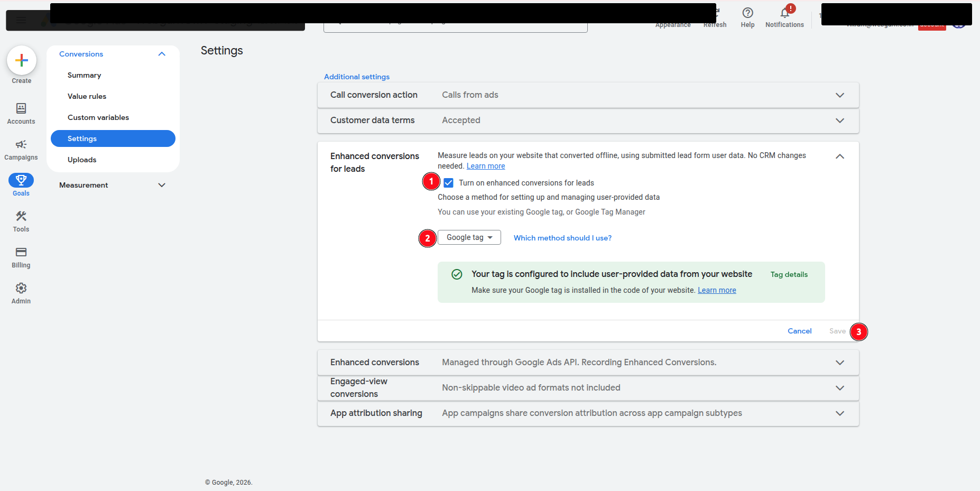Expand the Customer data terms row
The image size is (980, 491).
coord(588,121)
